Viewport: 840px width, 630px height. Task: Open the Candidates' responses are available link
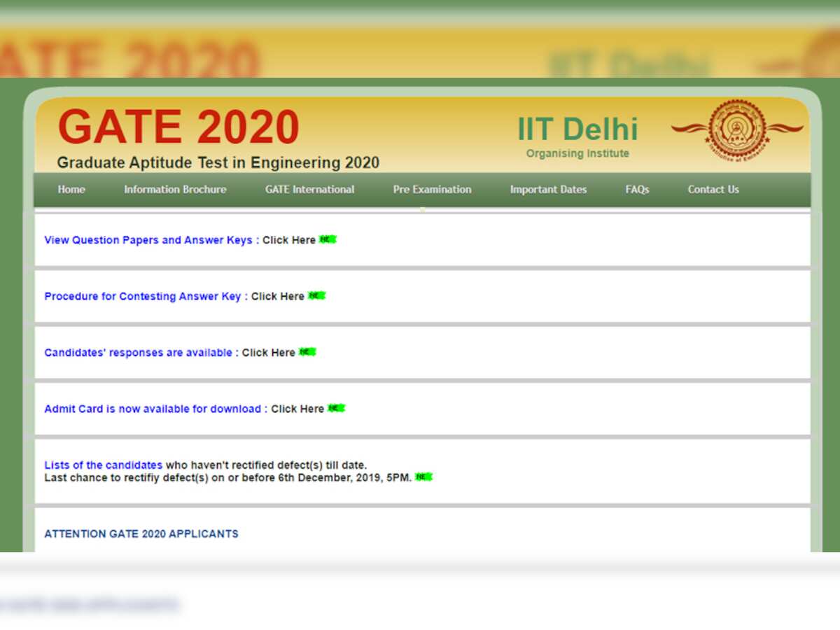(x=269, y=352)
